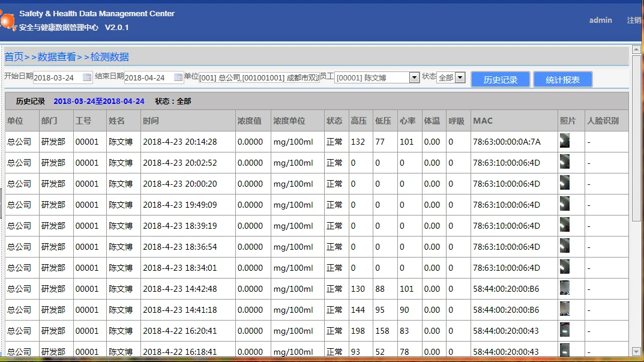Screen dimensions: 644x362
Task: Open 数据查看 breadcrumb link
Action: (x=56, y=57)
